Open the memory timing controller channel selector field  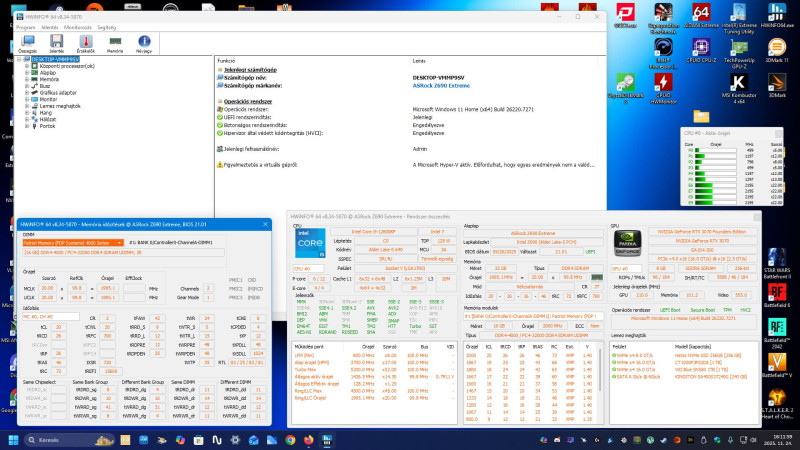(x=51, y=317)
